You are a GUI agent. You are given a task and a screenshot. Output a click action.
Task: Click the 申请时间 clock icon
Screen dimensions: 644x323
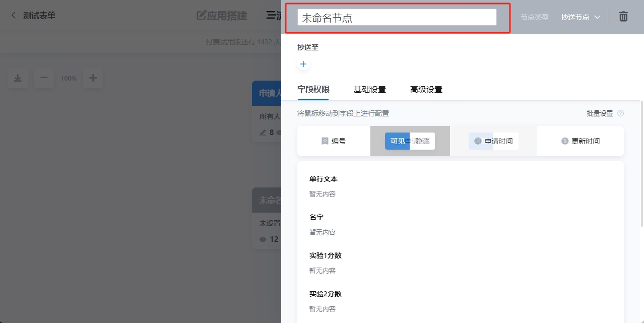478,141
